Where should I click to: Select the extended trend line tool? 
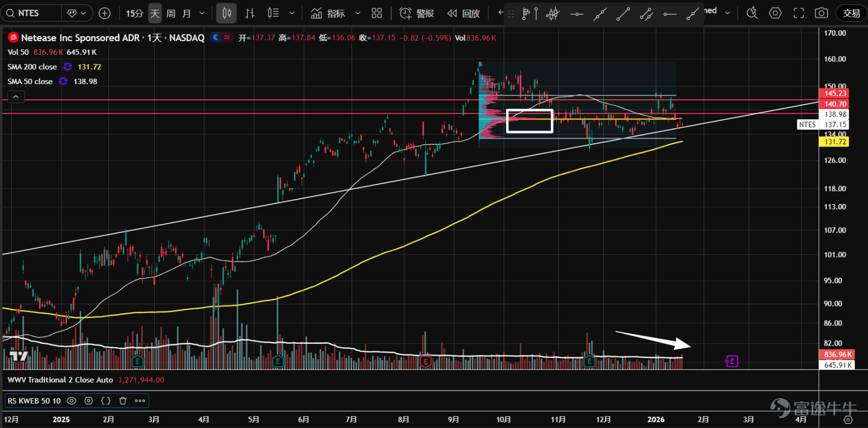(x=600, y=14)
